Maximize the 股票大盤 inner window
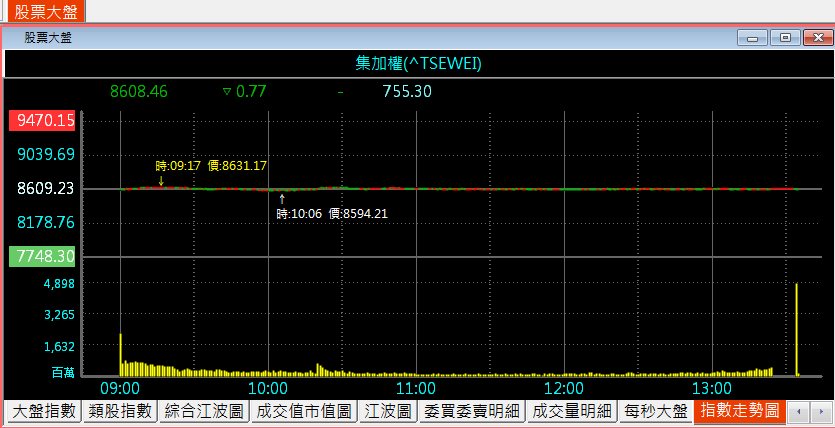The image size is (835, 428). [x=785, y=38]
